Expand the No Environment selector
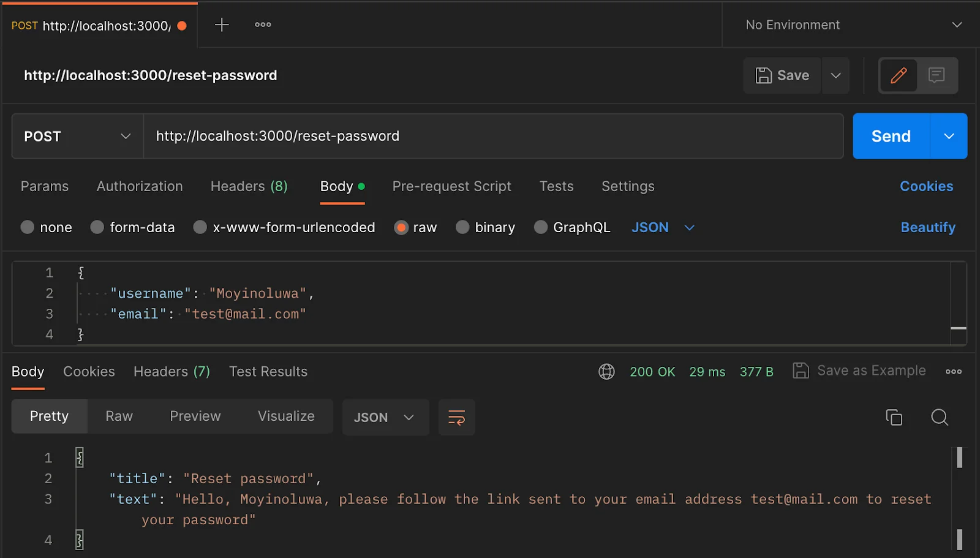The height and width of the screenshot is (558, 980). point(853,25)
